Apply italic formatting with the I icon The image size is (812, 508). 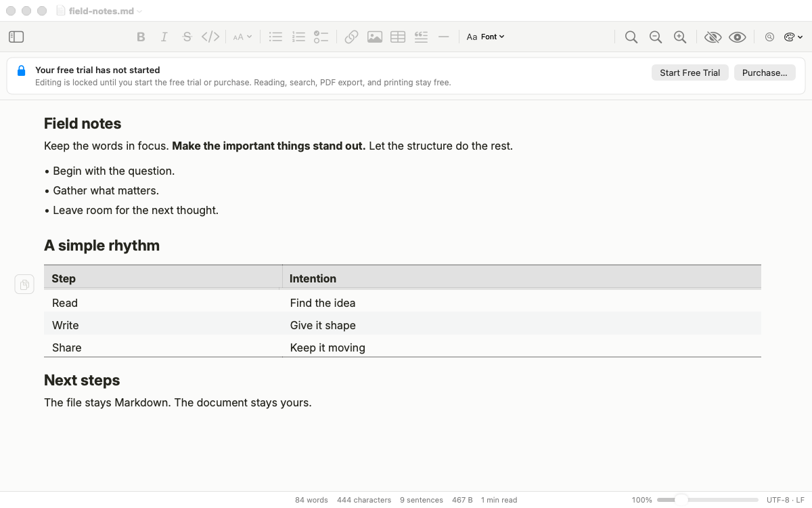pos(164,37)
